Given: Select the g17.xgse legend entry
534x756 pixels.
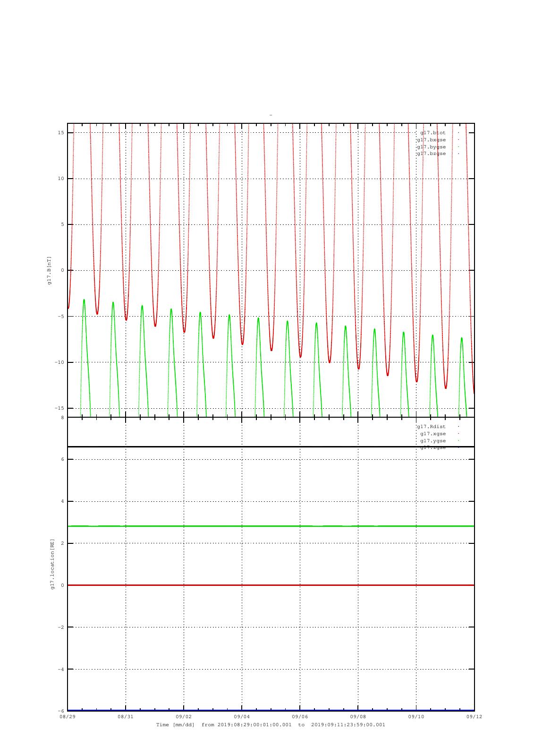Looking at the screenshot, I should 433,434.
